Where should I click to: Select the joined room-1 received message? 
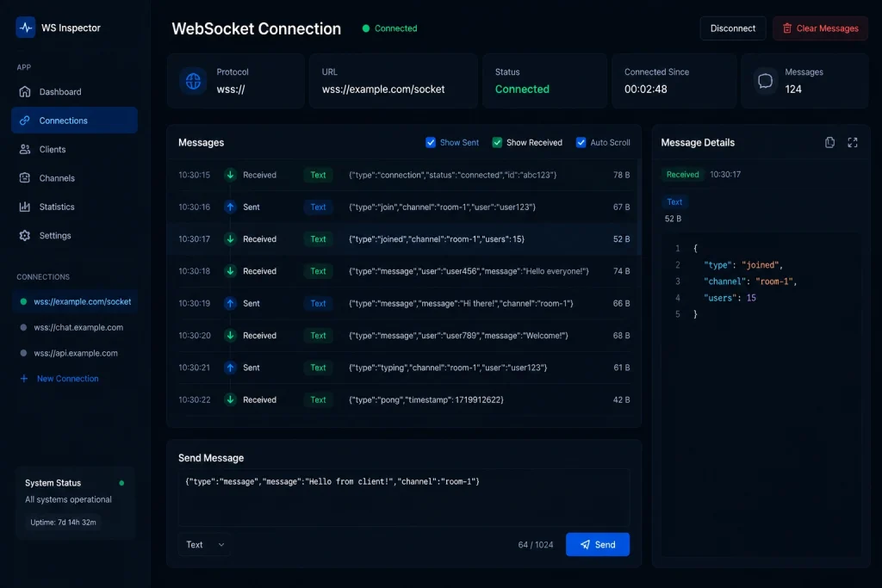click(404, 239)
